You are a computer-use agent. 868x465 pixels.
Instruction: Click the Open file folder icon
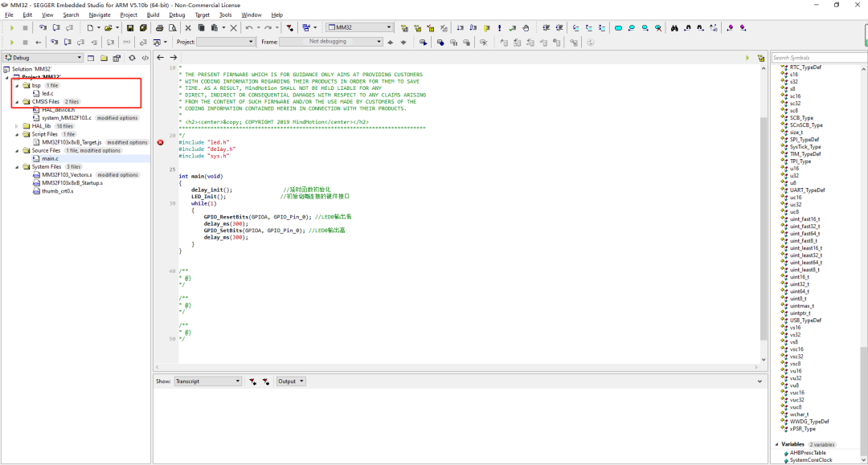pos(108,27)
